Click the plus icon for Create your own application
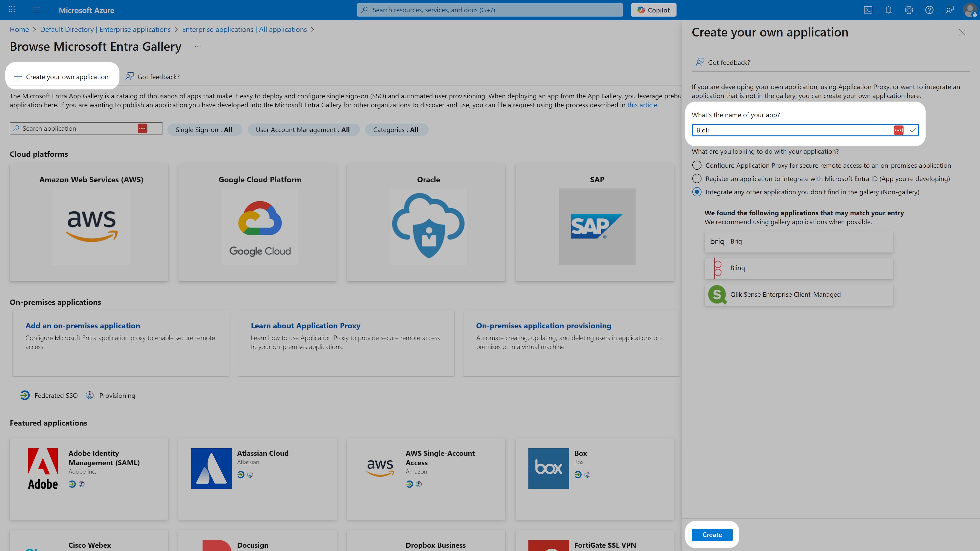This screenshot has width=980, height=551. pyautogui.click(x=18, y=77)
